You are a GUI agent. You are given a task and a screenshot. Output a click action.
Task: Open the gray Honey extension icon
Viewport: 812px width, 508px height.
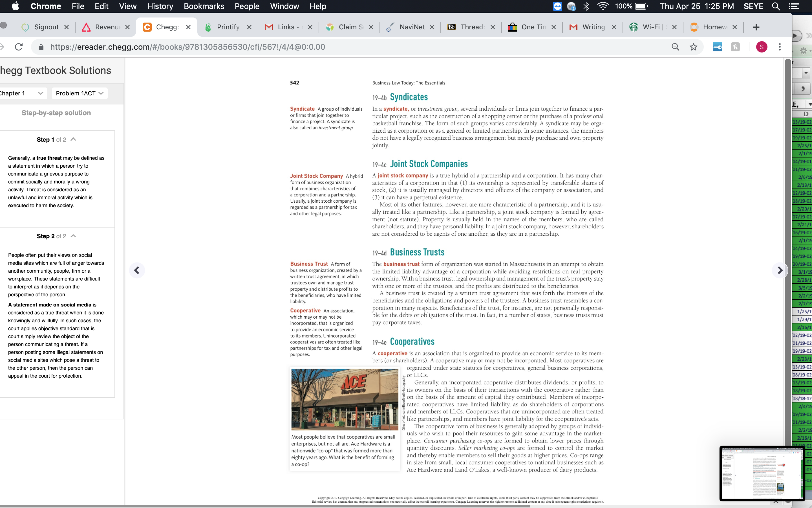[x=735, y=47]
